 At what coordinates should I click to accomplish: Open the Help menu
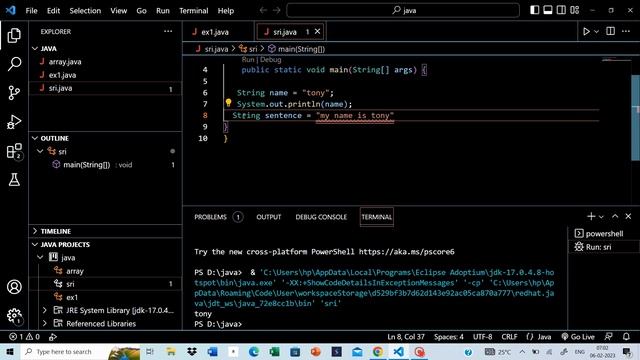[226, 11]
